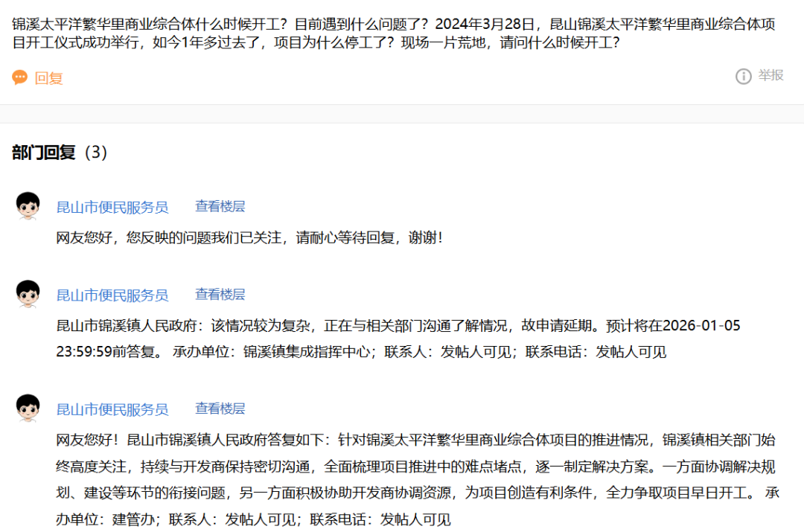
Task: Report this post via '举报' text
Action: [770, 75]
